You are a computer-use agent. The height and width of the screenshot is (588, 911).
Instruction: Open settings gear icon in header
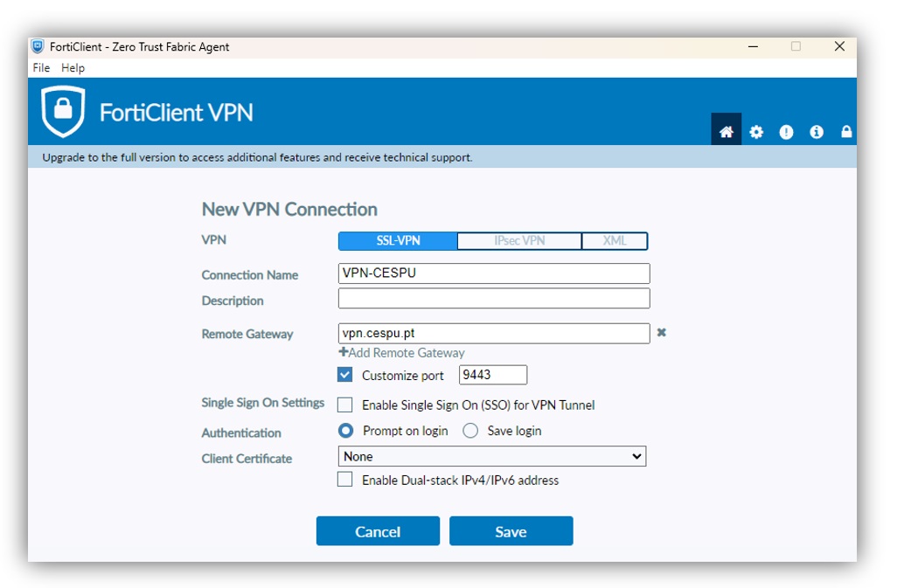coord(756,132)
